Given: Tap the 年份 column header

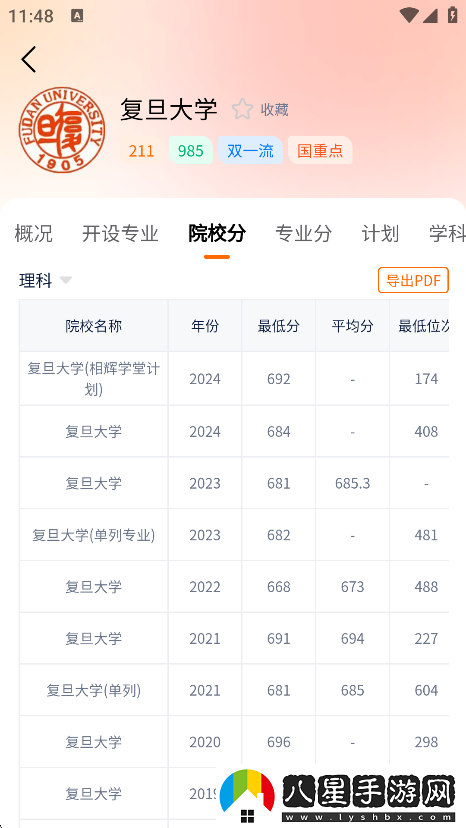Looking at the screenshot, I should 205,326.
